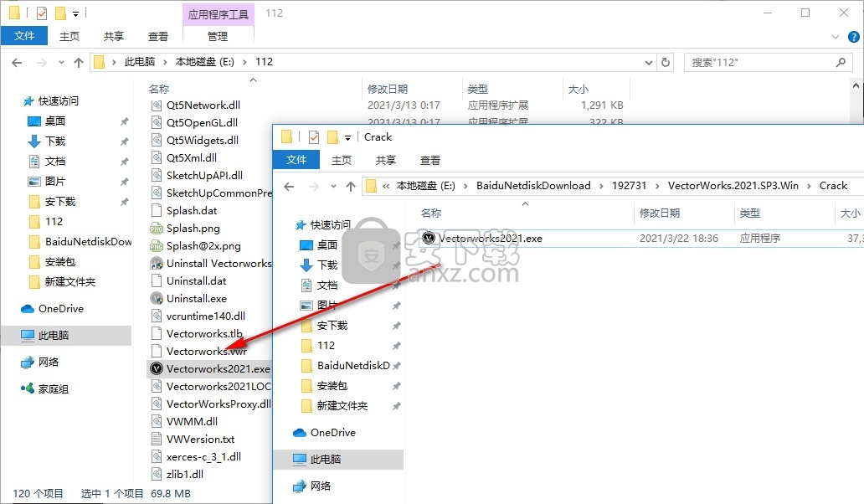Image resolution: width=864 pixels, height=504 pixels.
Task: Open 查看 tab in 112 window
Action: tap(158, 36)
